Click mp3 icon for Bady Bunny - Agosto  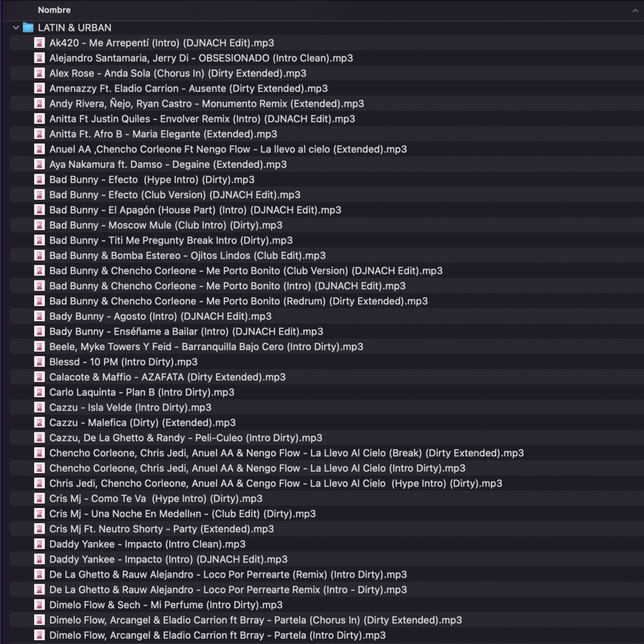coord(40,317)
